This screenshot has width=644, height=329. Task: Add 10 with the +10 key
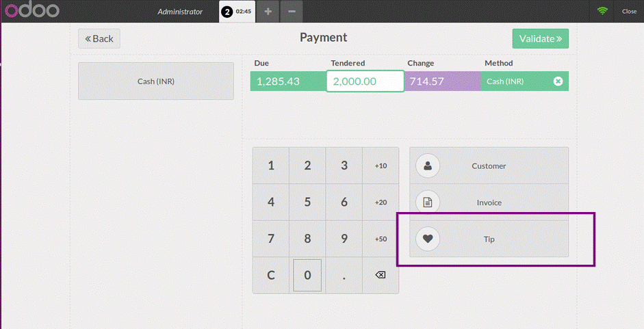click(x=381, y=166)
